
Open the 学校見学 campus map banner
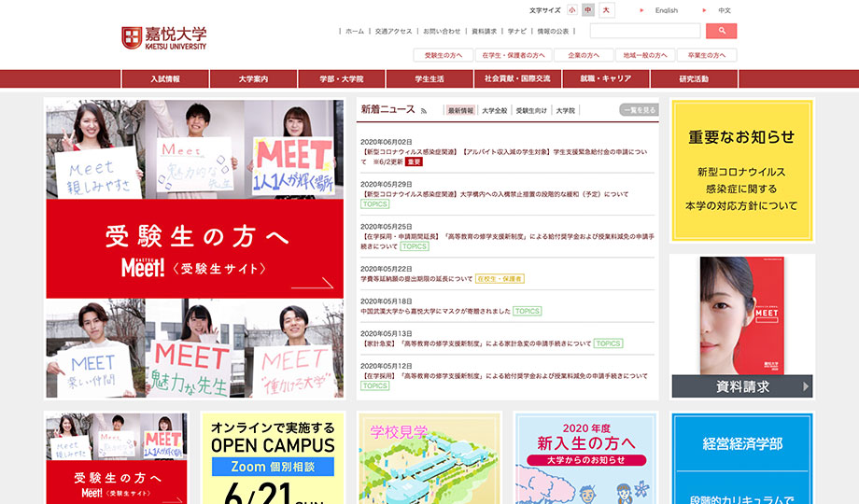point(429,458)
